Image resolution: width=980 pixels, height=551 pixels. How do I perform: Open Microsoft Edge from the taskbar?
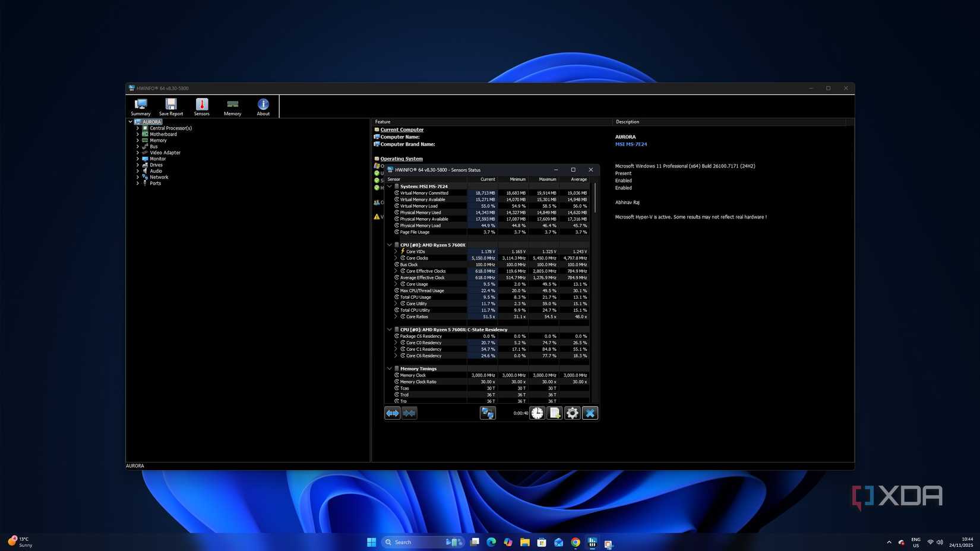[x=491, y=542]
